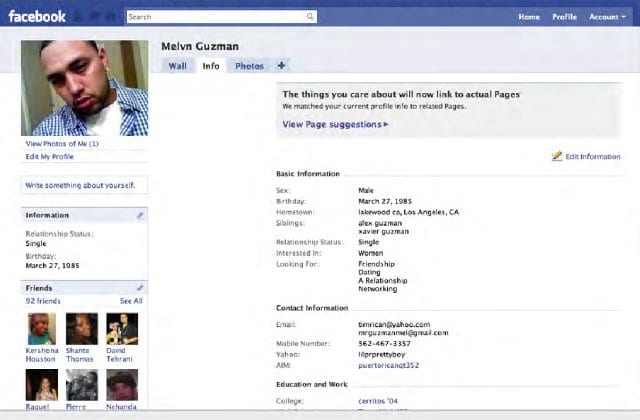Click the plus icon to add a tab
The width and height of the screenshot is (640, 420).
coord(281,65)
